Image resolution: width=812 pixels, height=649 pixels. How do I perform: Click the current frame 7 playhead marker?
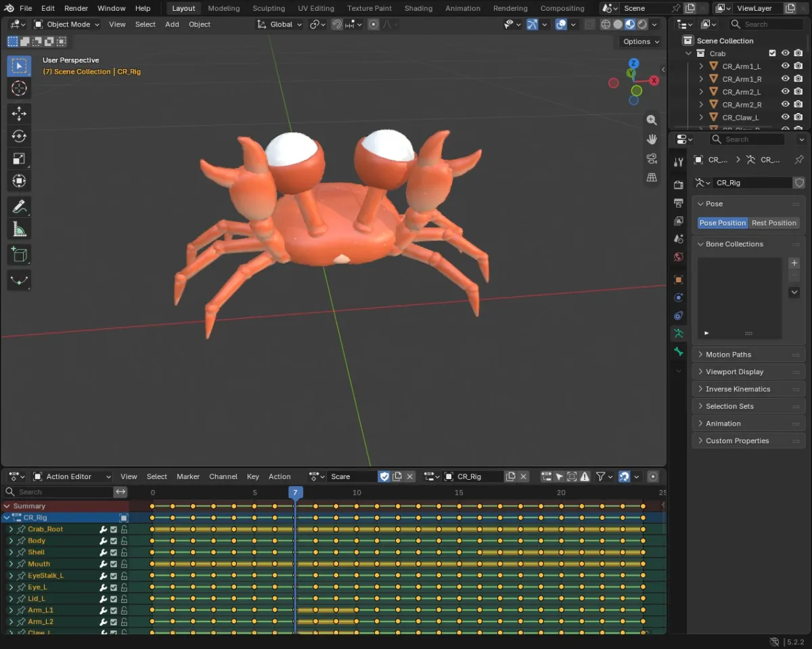coord(295,493)
